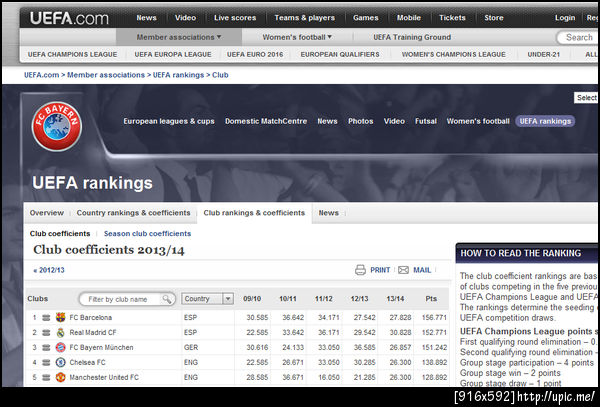Click FC Barcelona club name
This screenshot has height=407, width=600.
[91, 317]
